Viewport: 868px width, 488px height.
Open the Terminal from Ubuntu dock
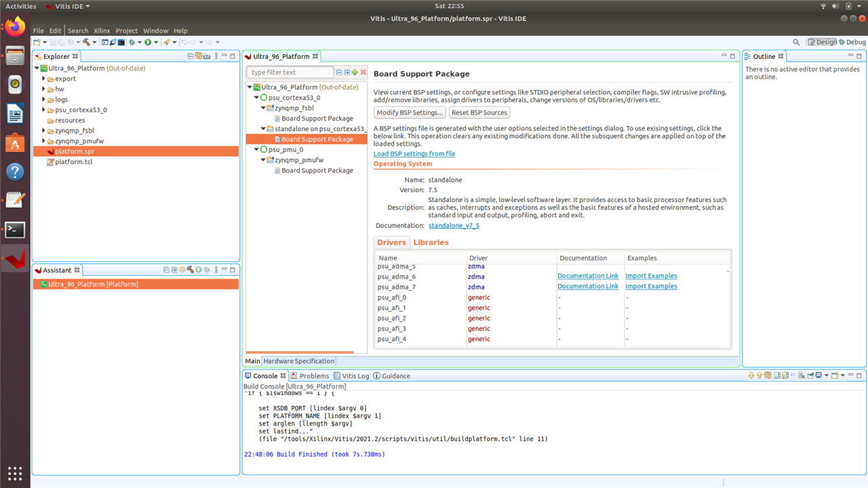point(15,229)
